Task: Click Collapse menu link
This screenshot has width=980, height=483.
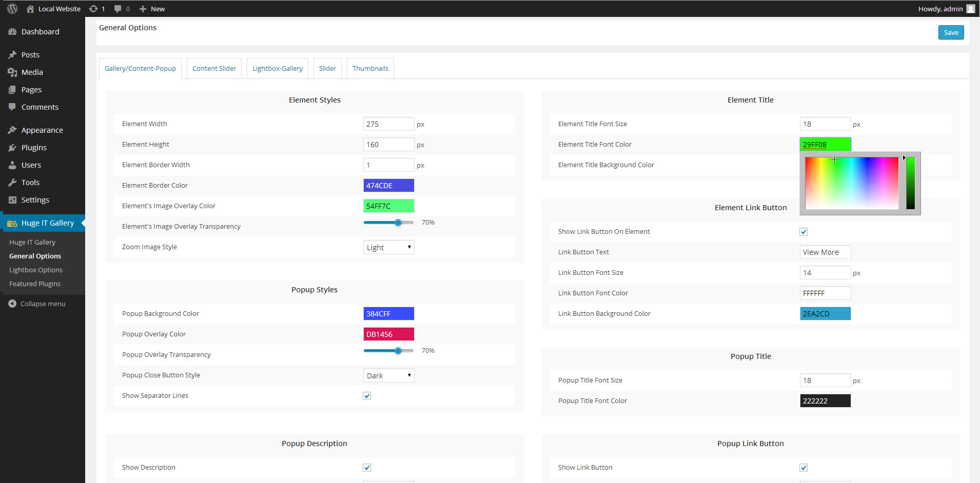Action: click(43, 304)
